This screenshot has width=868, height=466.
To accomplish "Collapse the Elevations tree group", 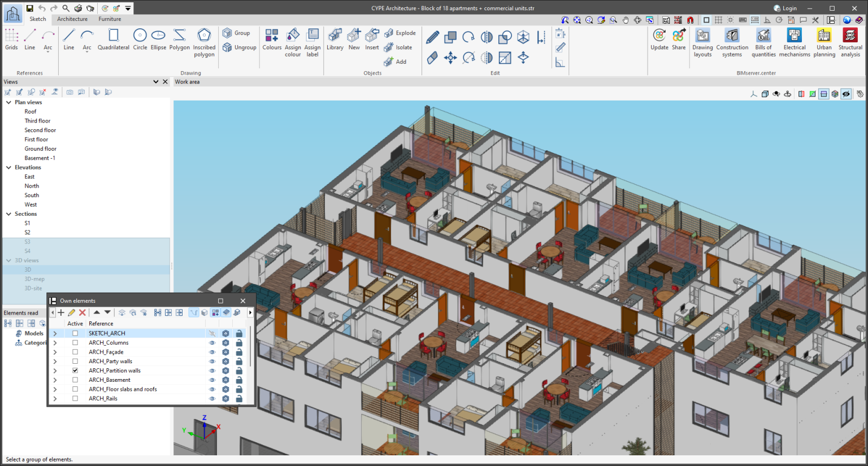I will tap(8, 168).
